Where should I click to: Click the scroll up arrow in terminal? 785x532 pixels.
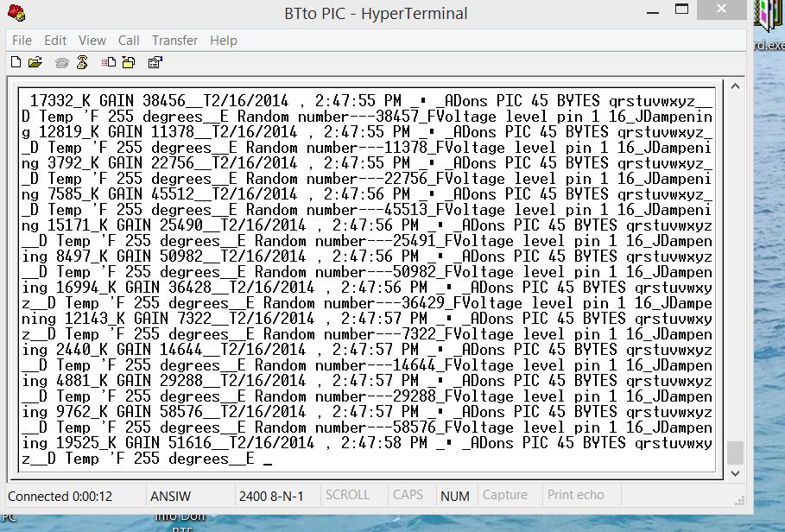pyautogui.click(x=735, y=86)
